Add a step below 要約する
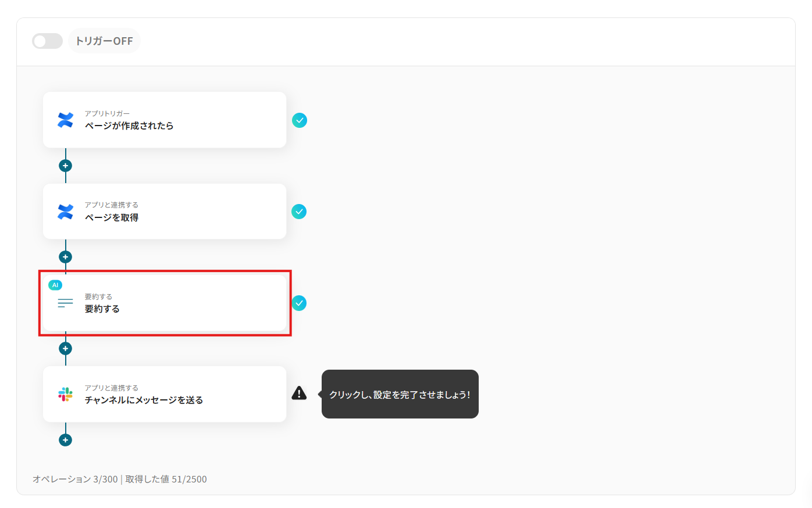 tap(66, 349)
